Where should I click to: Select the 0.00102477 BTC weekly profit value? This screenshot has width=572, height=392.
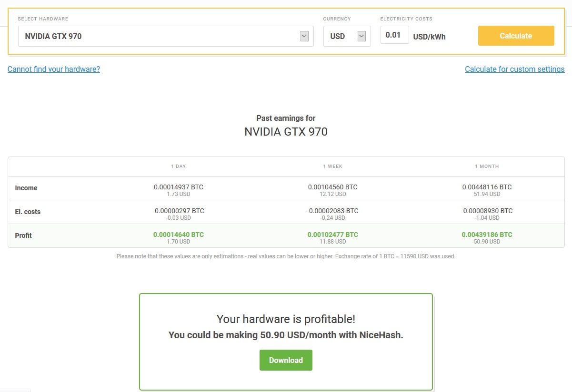pyautogui.click(x=332, y=235)
